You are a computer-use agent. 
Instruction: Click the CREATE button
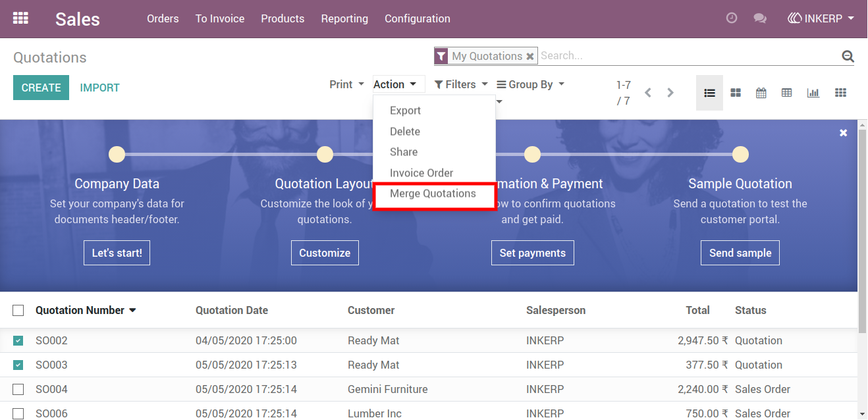[41, 88]
